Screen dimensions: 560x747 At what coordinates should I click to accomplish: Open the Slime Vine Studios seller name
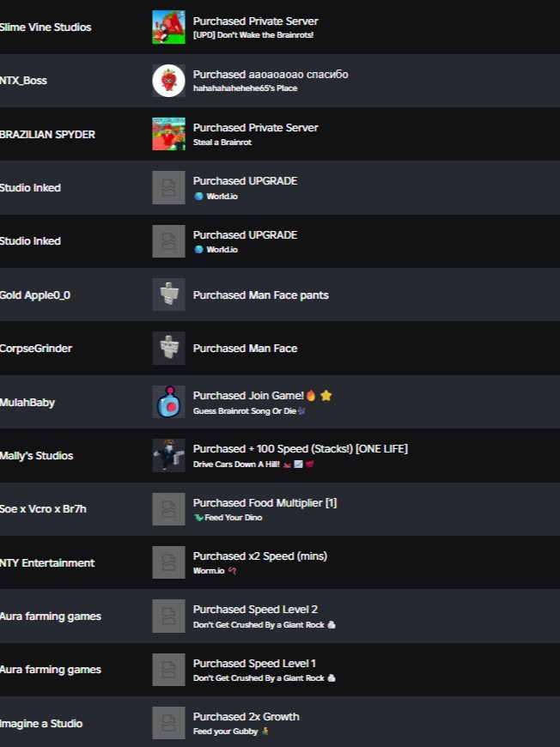point(46,27)
